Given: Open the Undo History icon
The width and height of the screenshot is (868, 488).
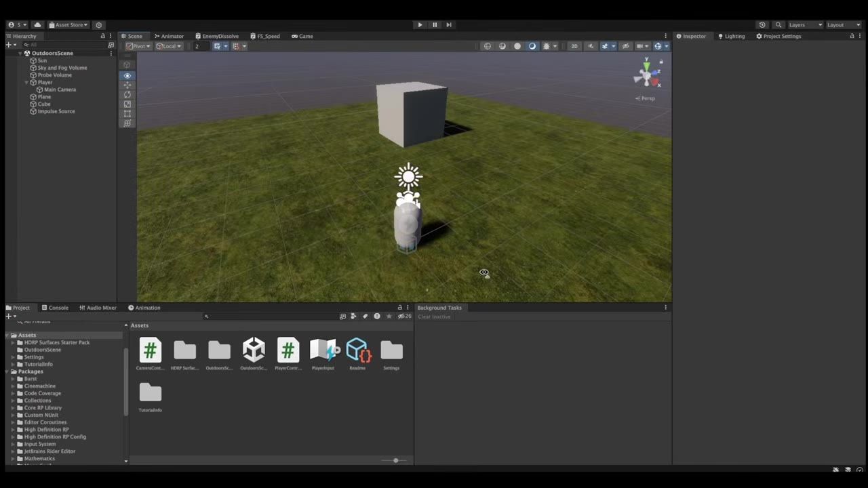Looking at the screenshot, I should (x=762, y=25).
